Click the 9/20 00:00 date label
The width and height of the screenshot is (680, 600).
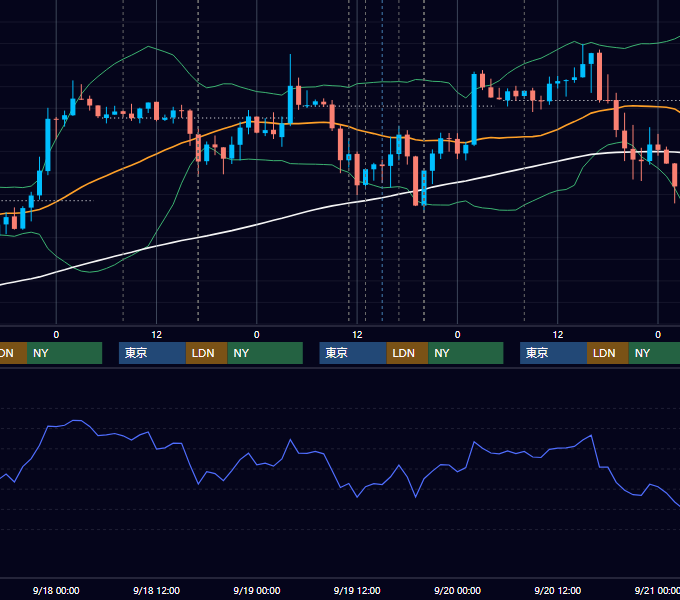(457, 590)
